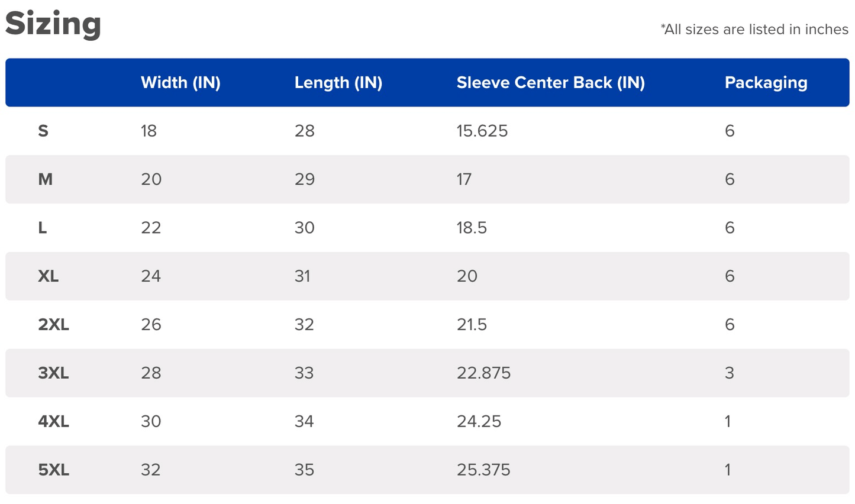Click the Sleeve Center Back (IN) header
This screenshot has width=855, height=504.
[550, 82]
